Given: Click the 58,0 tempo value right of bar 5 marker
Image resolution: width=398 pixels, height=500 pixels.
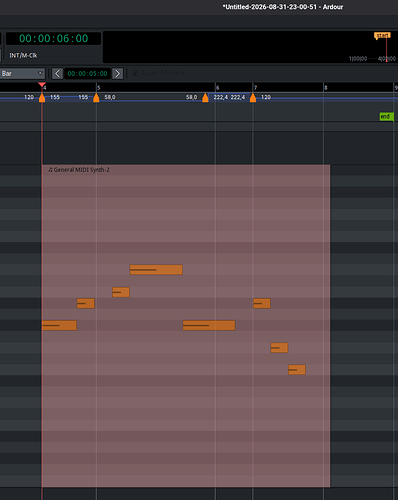Looking at the screenshot, I should tap(110, 97).
